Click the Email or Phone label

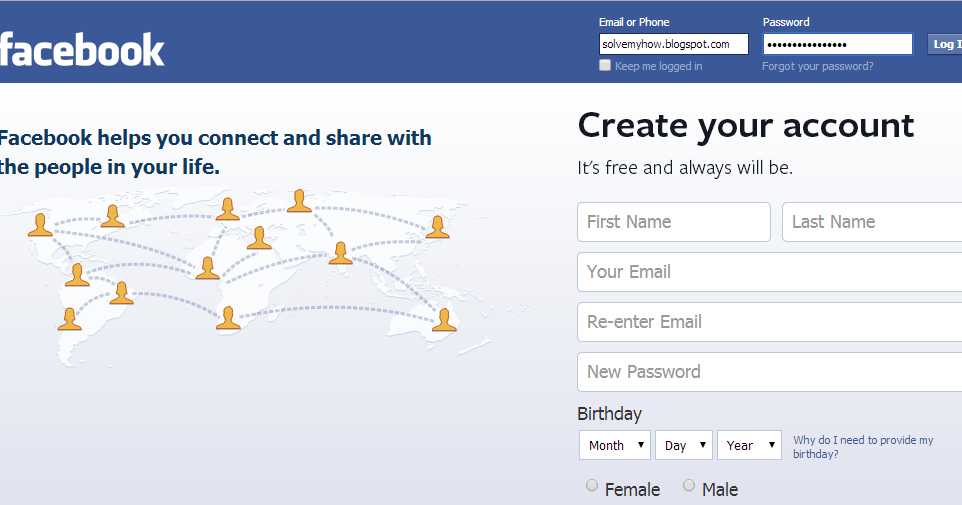click(x=634, y=22)
